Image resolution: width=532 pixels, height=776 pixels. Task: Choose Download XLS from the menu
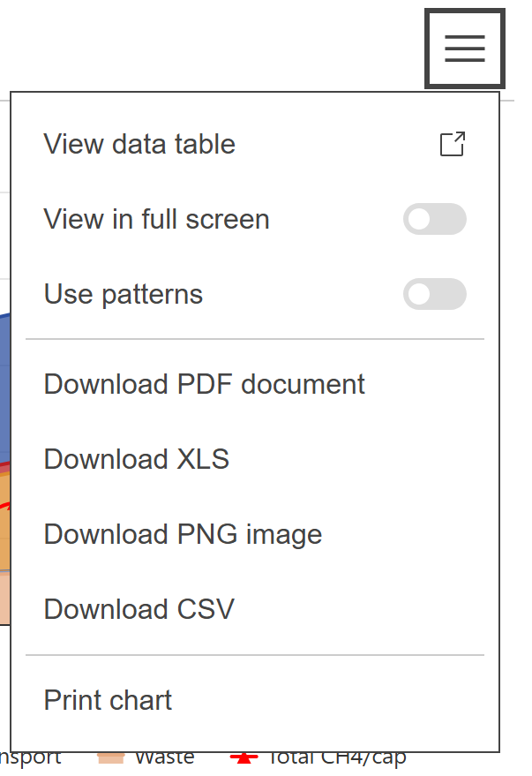(137, 460)
